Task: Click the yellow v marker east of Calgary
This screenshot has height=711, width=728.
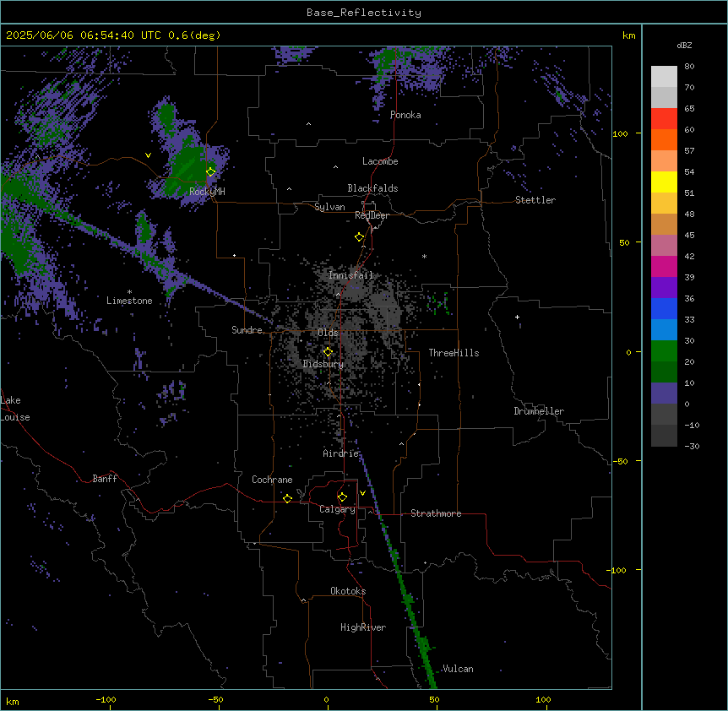Action: [362, 493]
